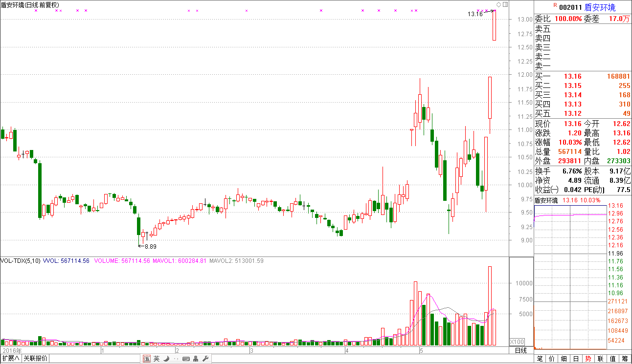Viewport: 632px width, 364px height.
Task: Toggle the split-panel icon beside the diamond
Action: 505,4
